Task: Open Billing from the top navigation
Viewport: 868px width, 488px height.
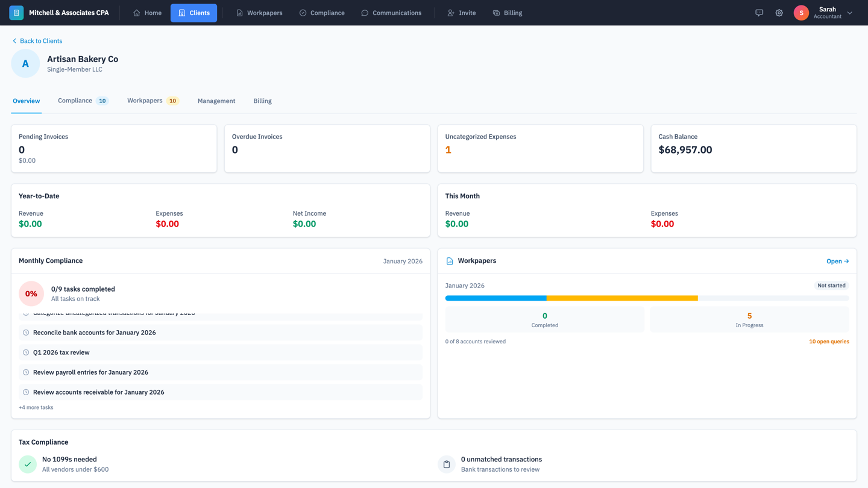Action: tap(494, 13)
